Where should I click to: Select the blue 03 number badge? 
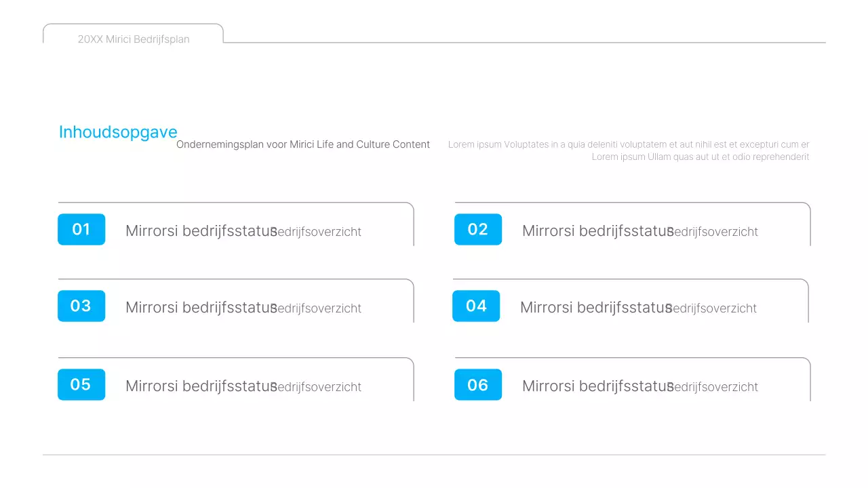[x=81, y=306]
